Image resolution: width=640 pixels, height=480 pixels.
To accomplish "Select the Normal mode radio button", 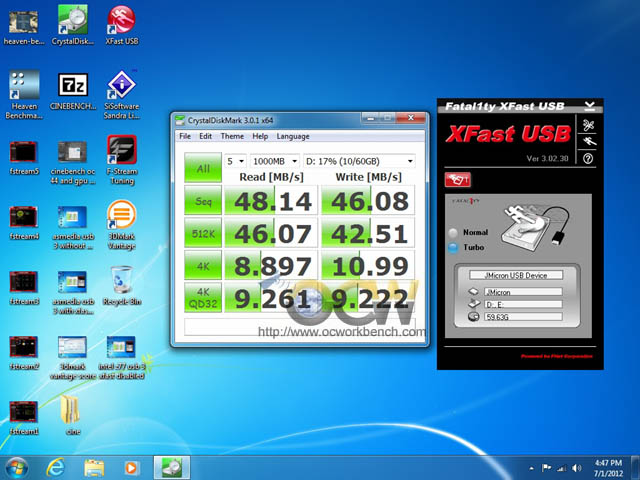I will pyautogui.click(x=453, y=233).
